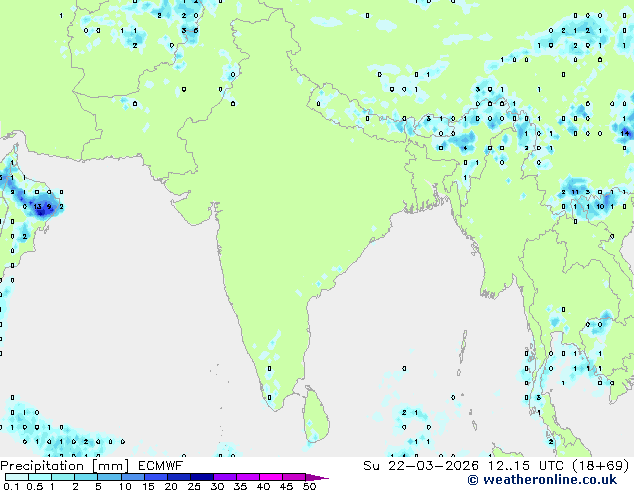Click the 'ECMWF' model label
Image resolution: width=634 pixels, height=490 pixels.
(x=161, y=466)
